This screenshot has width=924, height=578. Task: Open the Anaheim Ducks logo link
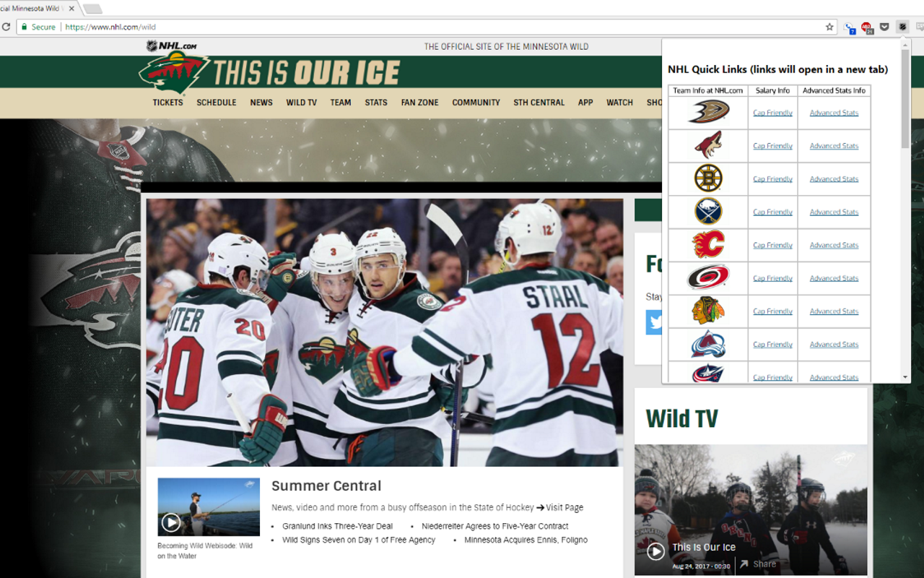pos(708,112)
